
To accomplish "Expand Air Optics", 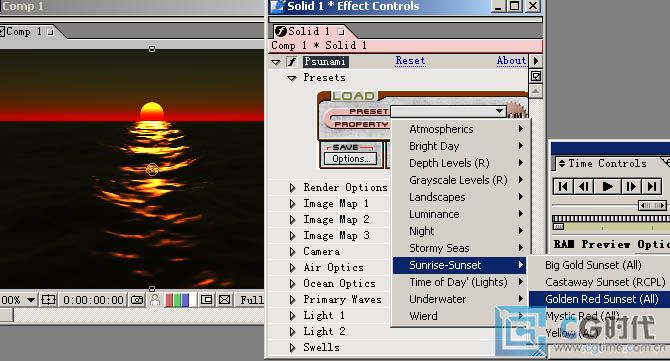I will pyautogui.click(x=292, y=268).
